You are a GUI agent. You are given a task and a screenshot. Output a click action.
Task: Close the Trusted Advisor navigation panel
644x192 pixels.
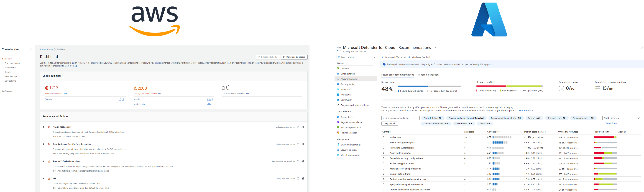(x=31, y=49)
